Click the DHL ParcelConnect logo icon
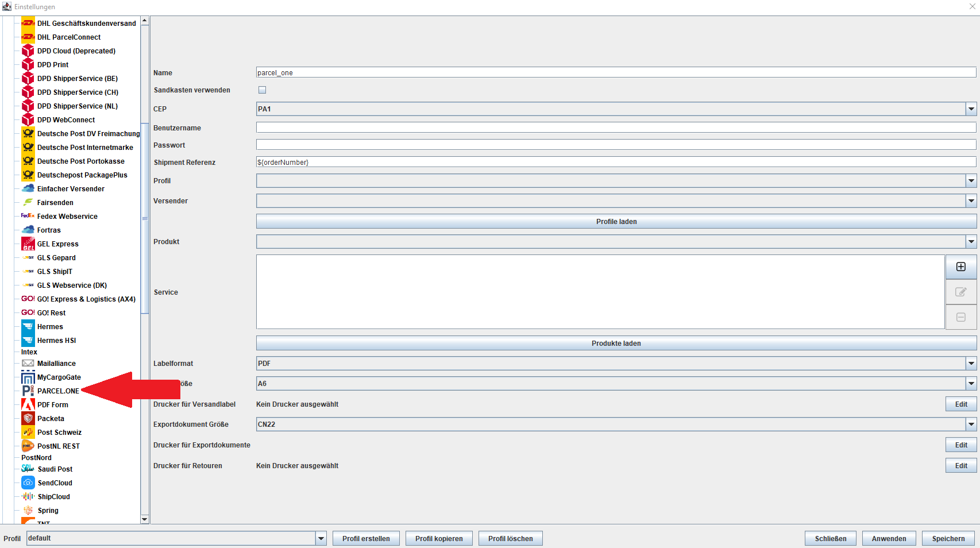The height and width of the screenshot is (548, 980). click(x=28, y=37)
